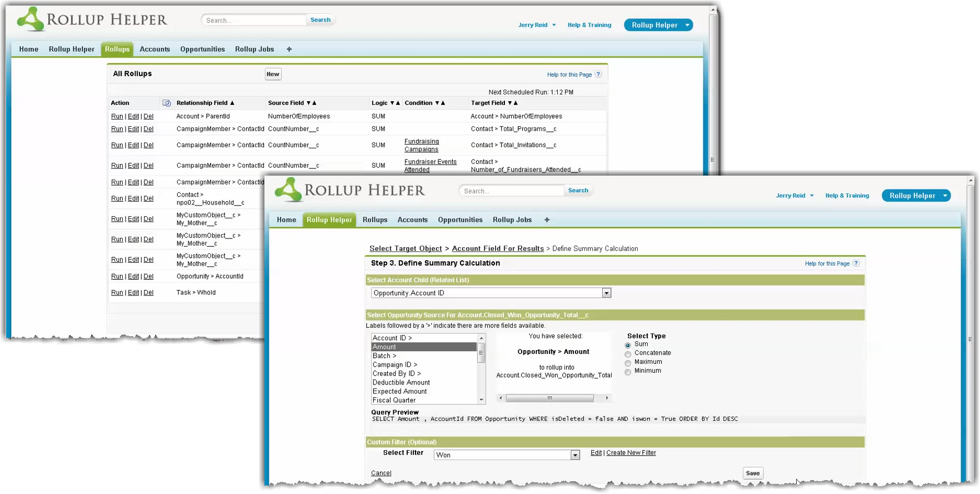Select the Sum radio button
980x494 pixels.
[628, 345]
